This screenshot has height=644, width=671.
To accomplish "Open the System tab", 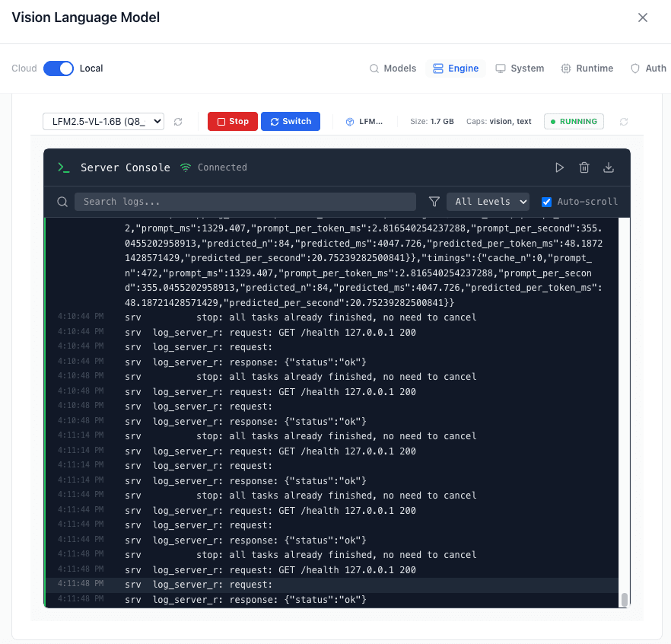I will [x=520, y=69].
